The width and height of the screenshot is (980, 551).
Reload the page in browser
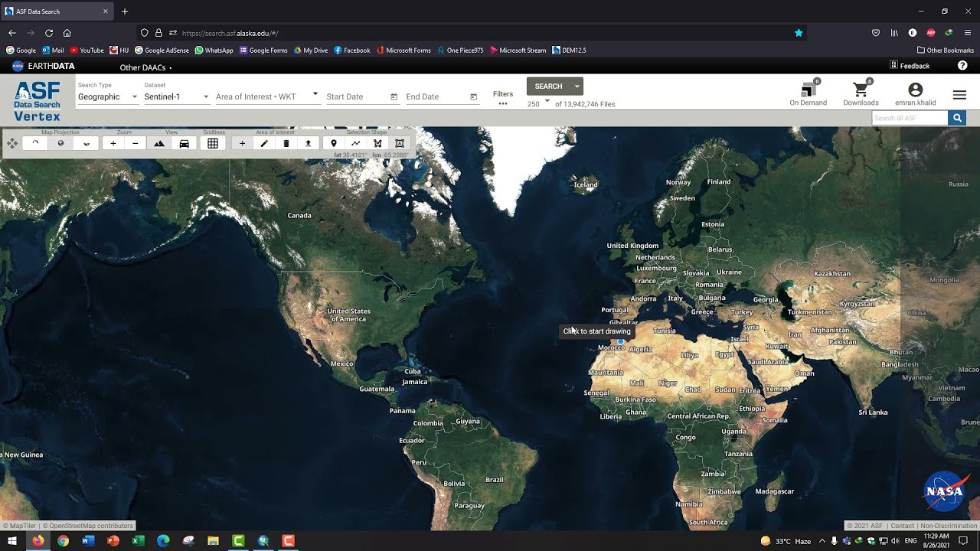[x=49, y=33]
